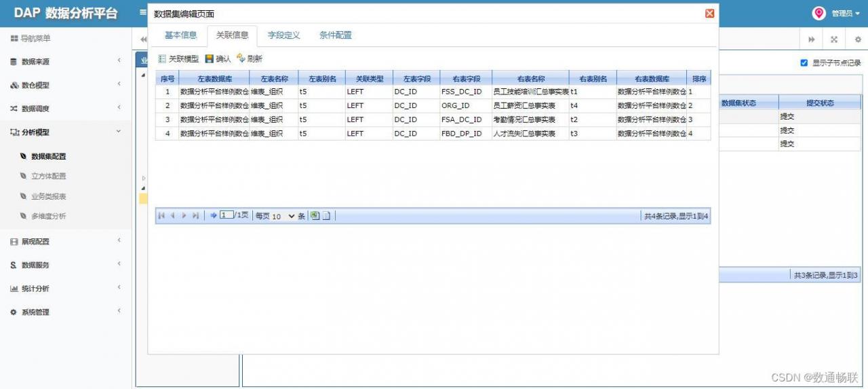Click the 提交状态 column header behind dialog

click(x=820, y=103)
